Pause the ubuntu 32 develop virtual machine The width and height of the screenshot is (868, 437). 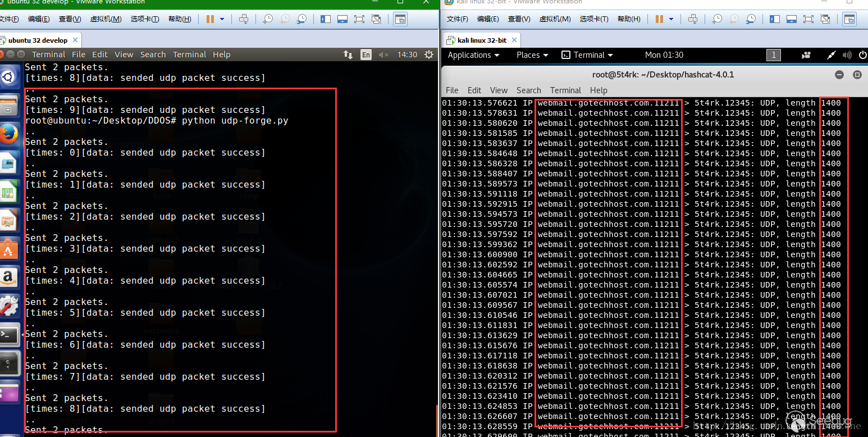[x=210, y=19]
